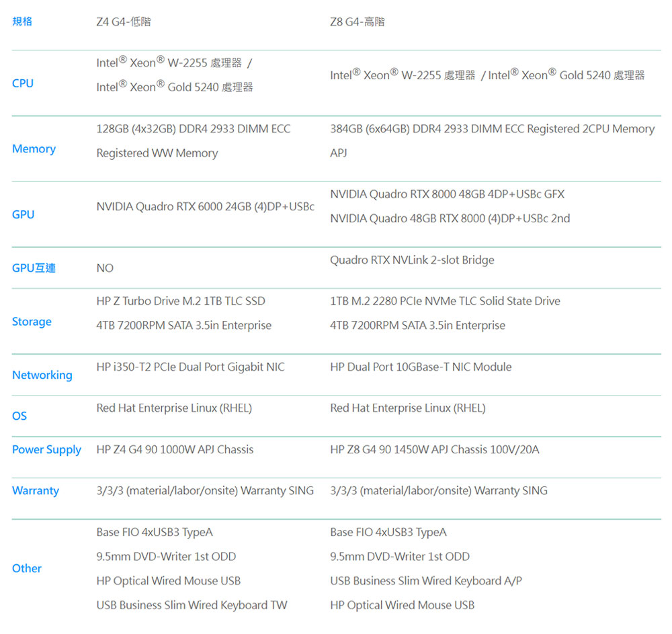Click the 規格 header label
The width and height of the screenshot is (672, 634).
pyautogui.click(x=22, y=21)
